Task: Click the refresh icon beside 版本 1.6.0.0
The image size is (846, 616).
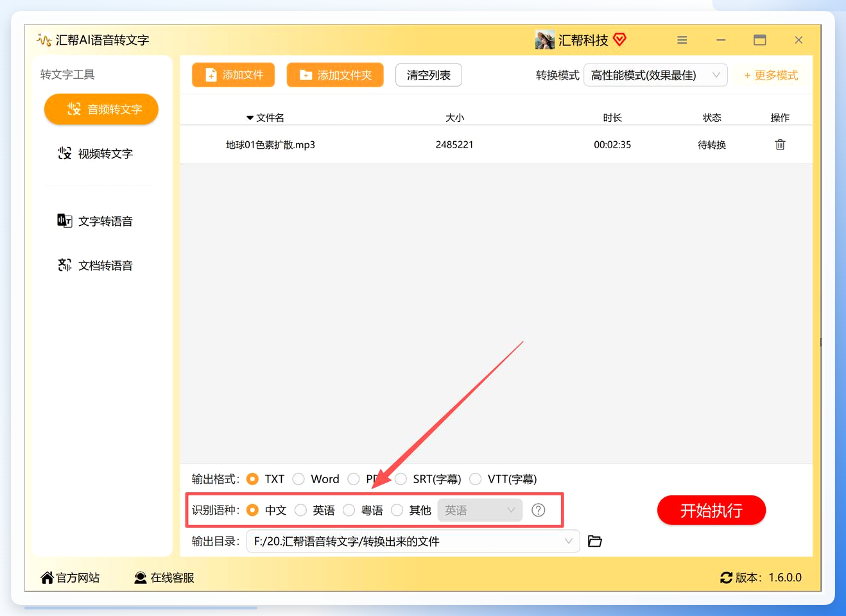Action: click(726, 577)
